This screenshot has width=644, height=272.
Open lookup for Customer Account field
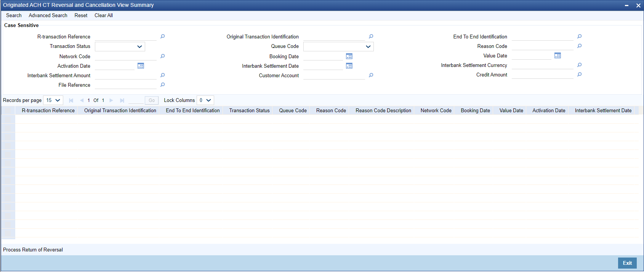[371, 75]
